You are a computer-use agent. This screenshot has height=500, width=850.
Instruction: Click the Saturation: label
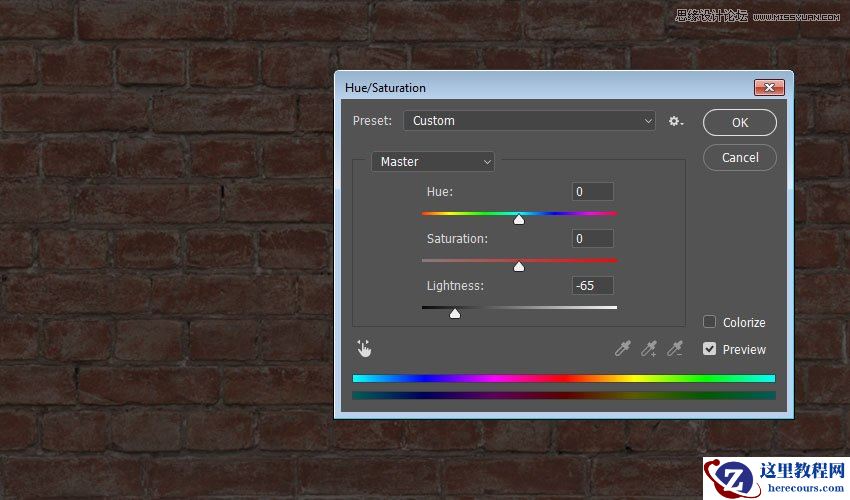tap(457, 239)
